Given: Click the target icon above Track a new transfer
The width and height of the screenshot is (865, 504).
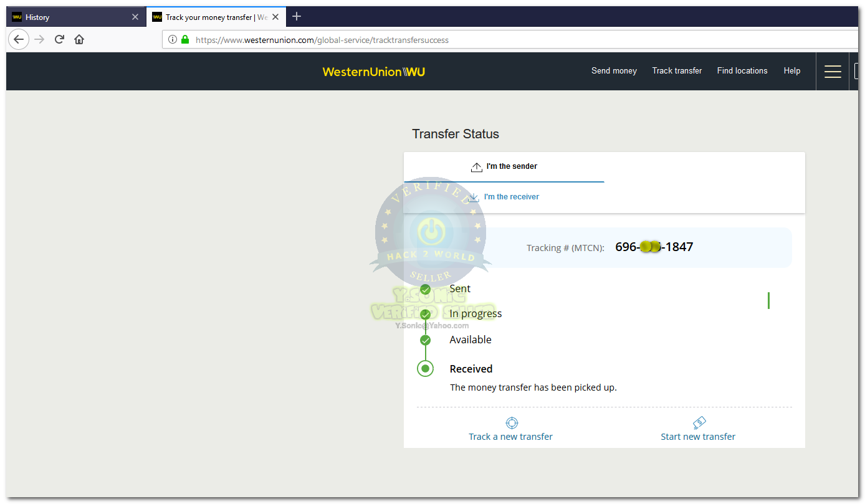Looking at the screenshot, I should pos(512,423).
